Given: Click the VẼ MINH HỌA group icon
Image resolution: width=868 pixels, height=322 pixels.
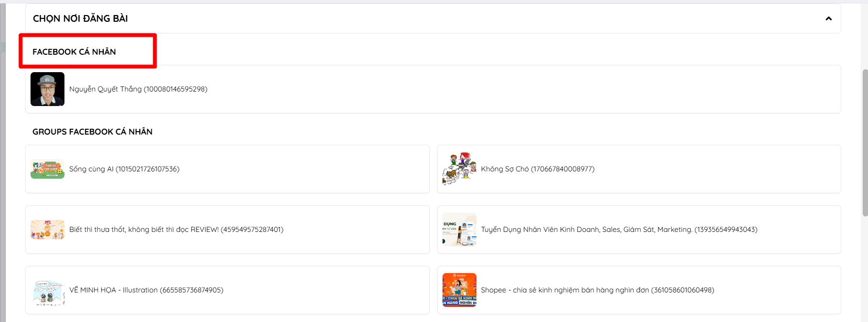Looking at the screenshot, I should click(47, 290).
